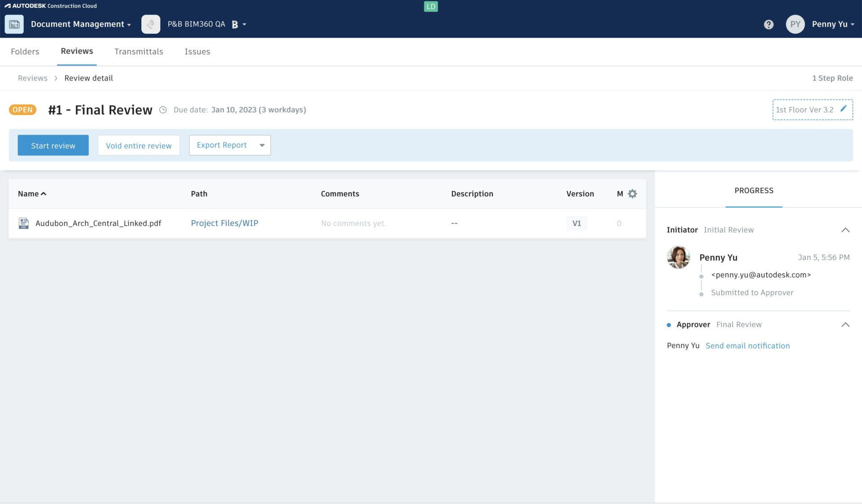Click the Initial Review label
The image size is (862, 504).
(729, 230)
